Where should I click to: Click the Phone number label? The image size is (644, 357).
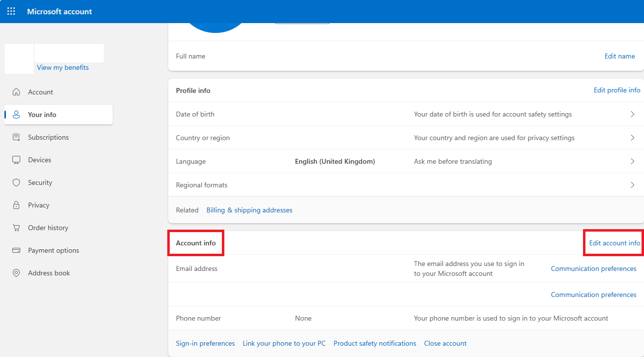pos(199,318)
